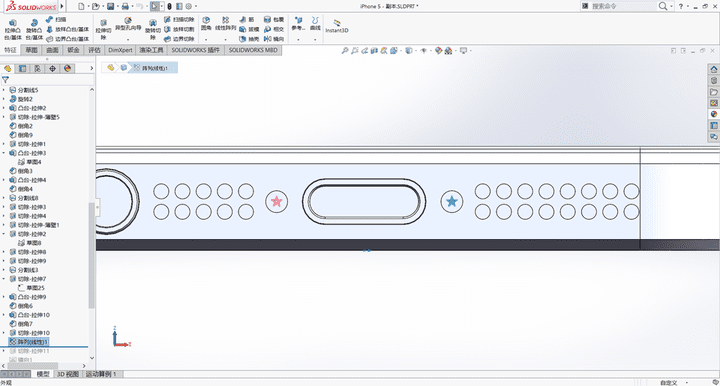Select the Draft (拔模) tool
This screenshot has width=720, height=386.
[x=249, y=29]
